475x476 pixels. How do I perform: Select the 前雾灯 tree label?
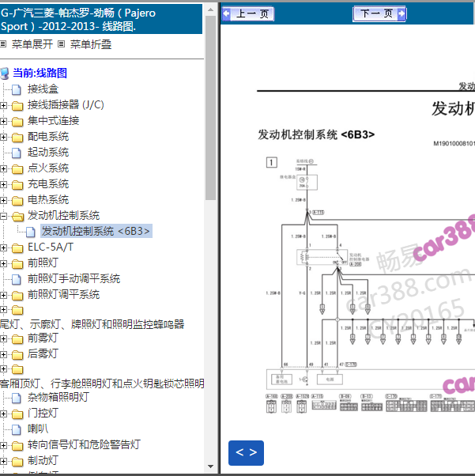tap(43, 338)
